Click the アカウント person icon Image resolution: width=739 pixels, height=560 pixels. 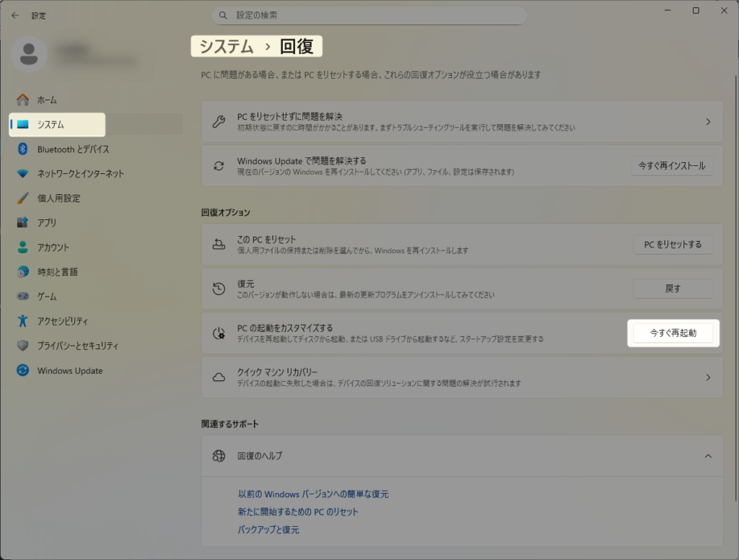23,248
